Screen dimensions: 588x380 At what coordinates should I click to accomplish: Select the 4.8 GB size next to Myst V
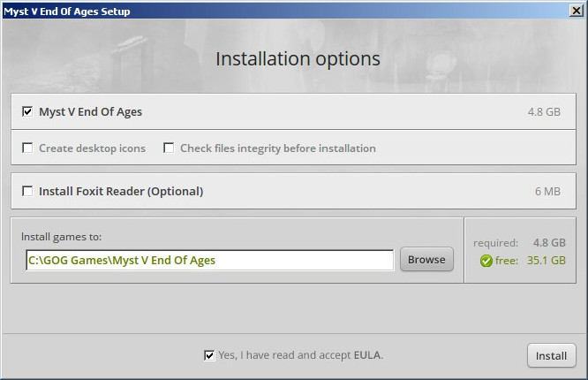click(x=544, y=112)
